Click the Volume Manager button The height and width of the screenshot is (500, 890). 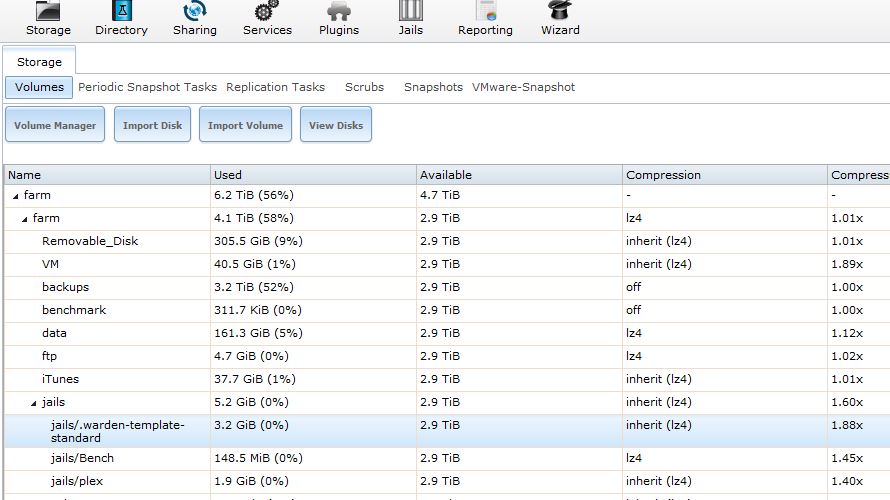coord(55,126)
